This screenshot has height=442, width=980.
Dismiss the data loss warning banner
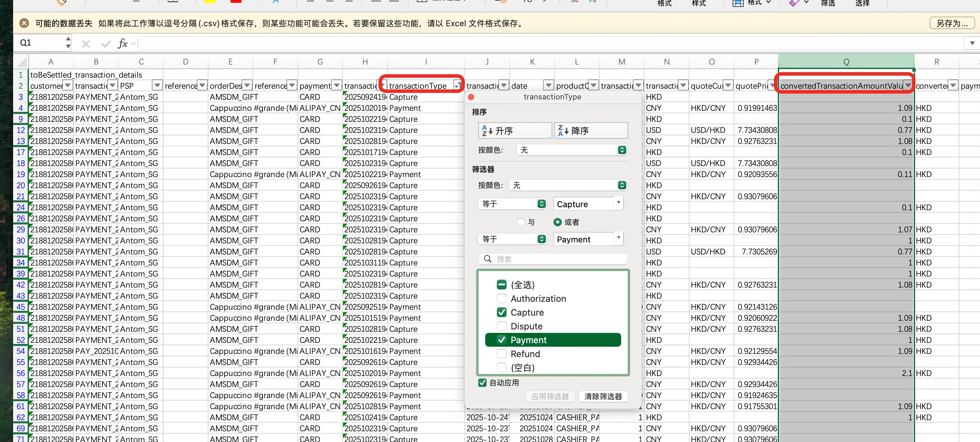tap(24, 23)
